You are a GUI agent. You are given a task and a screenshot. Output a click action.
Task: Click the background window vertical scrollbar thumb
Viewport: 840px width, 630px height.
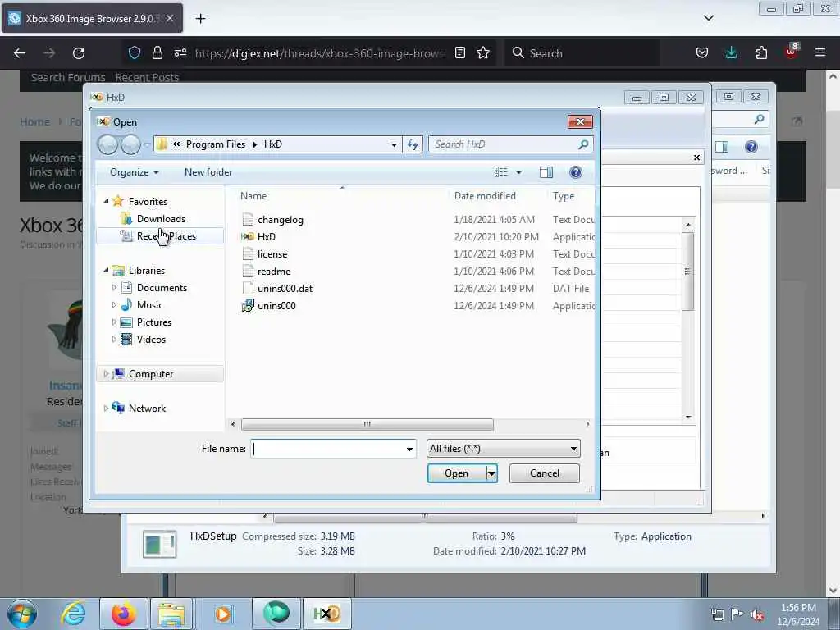point(688,271)
